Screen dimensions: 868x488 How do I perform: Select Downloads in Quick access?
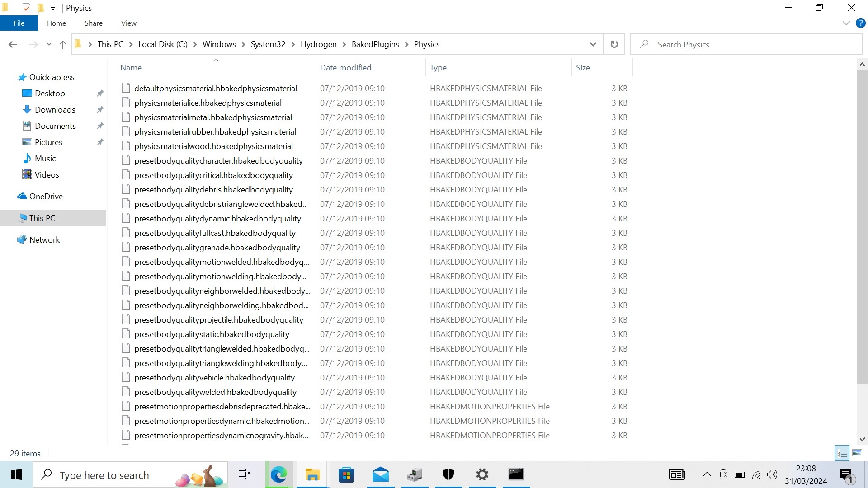click(x=55, y=110)
